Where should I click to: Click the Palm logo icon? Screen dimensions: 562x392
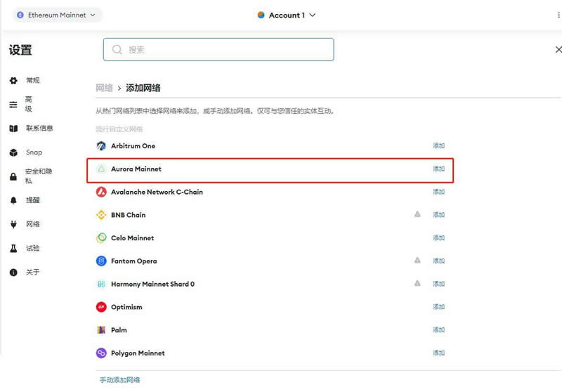(101, 330)
